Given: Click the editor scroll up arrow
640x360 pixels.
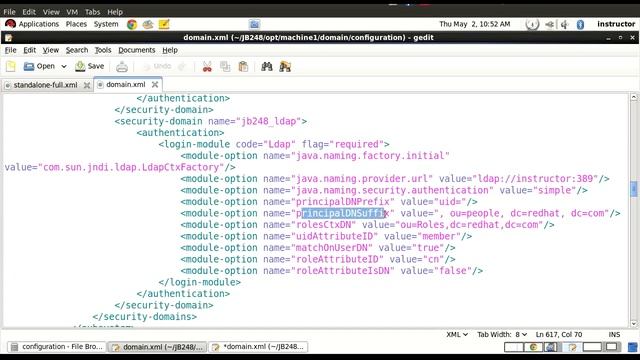Looking at the screenshot, I should coord(634,97).
